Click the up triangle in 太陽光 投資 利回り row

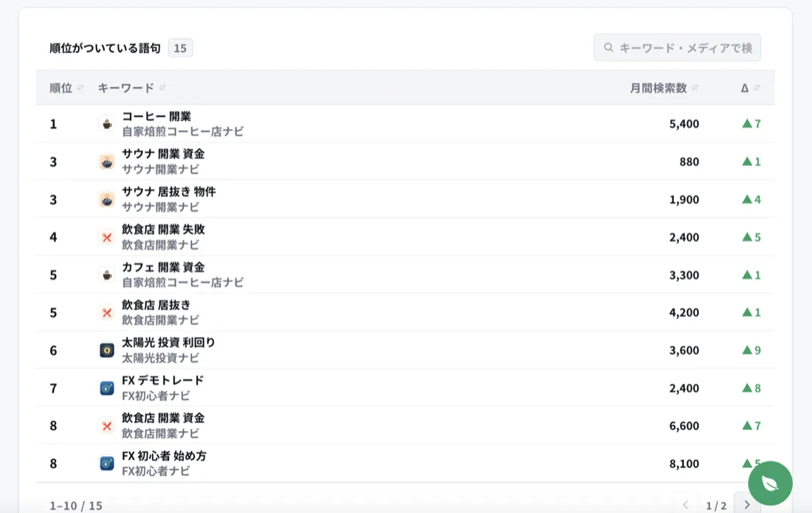pos(747,350)
